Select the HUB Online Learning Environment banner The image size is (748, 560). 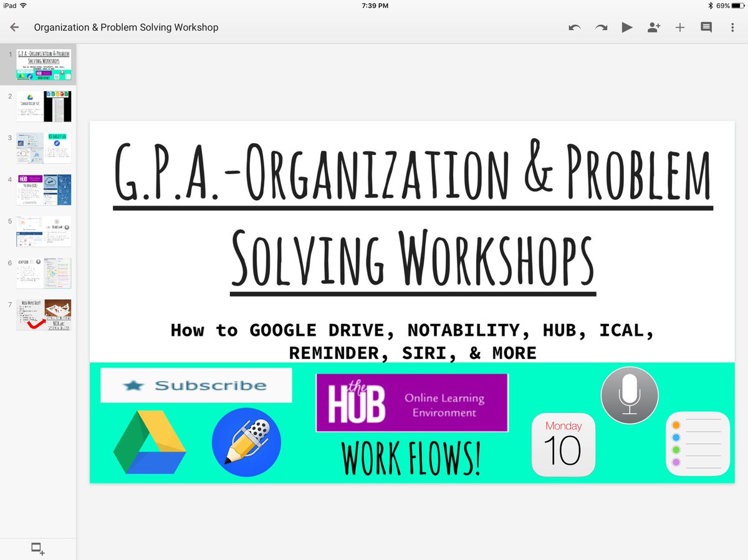[412, 403]
